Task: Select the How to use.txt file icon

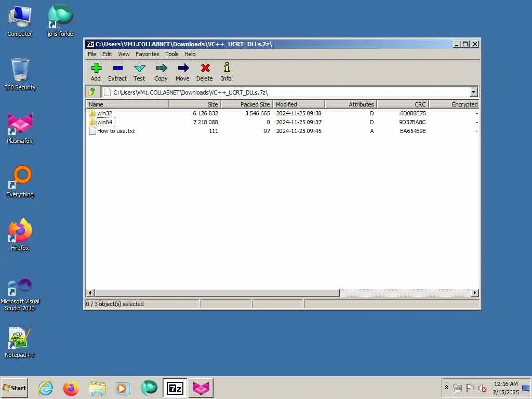Action: pos(92,130)
